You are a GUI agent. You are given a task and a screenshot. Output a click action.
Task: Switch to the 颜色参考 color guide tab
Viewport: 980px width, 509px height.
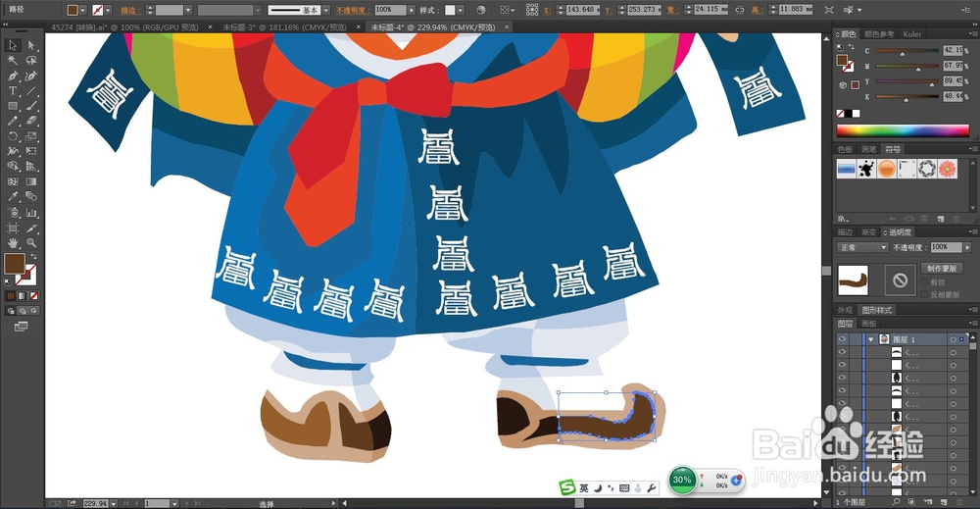click(x=879, y=34)
